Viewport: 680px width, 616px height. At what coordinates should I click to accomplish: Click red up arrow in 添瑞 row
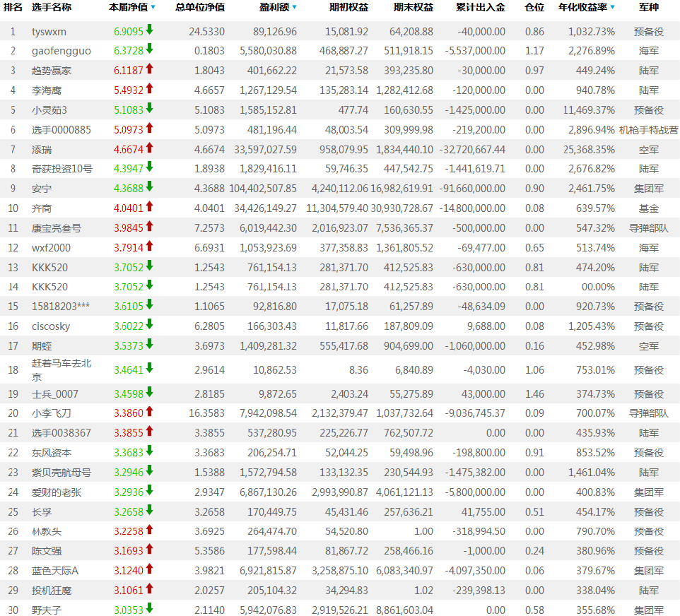pyautogui.click(x=150, y=148)
